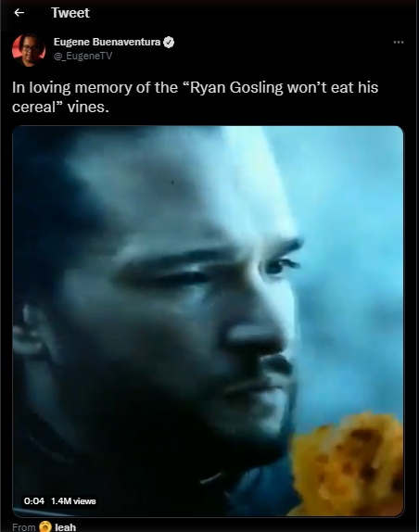419x532 pixels.
Task: Click the 1.4M views counter
Action: point(73,501)
